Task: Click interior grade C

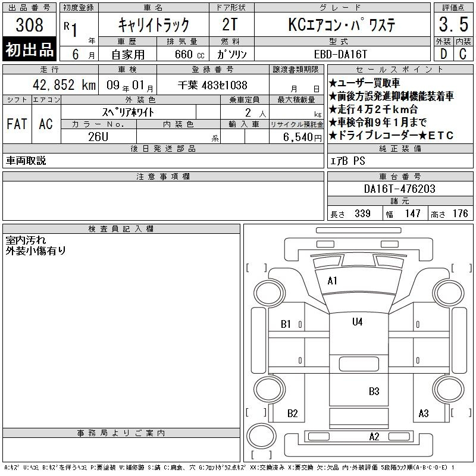Action: click(x=463, y=54)
